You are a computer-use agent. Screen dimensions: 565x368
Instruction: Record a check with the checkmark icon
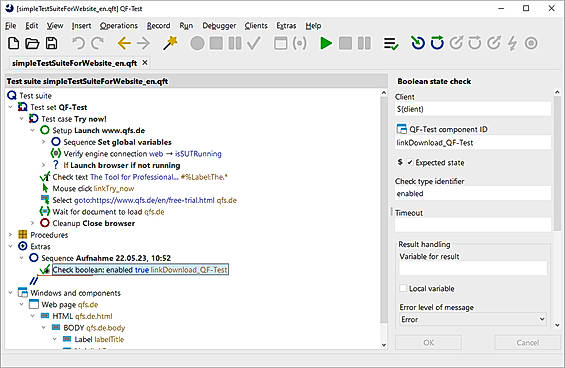click(x=254, y=43)
